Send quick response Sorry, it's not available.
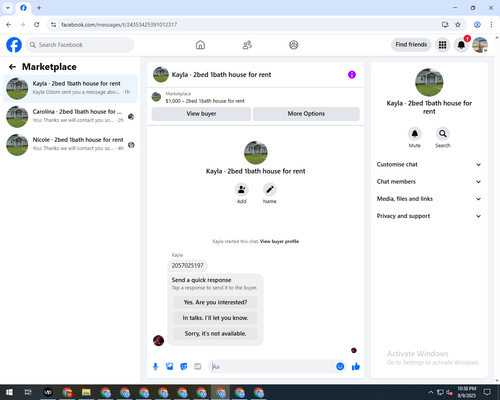The width and height of the screenshot is (500, 400). (215, 333)
